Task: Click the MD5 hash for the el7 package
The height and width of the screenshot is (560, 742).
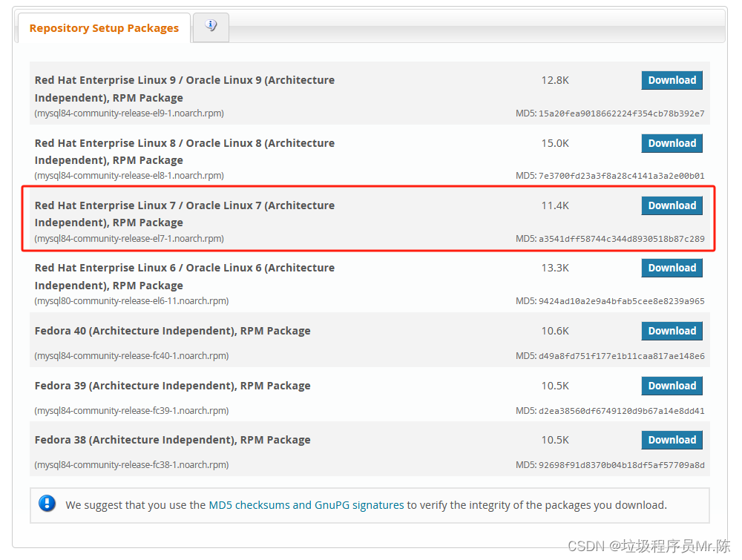Action: [x=621, y=239]
